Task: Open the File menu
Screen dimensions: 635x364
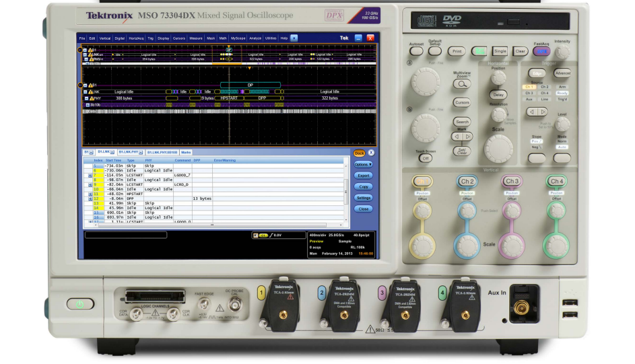Action: point(82,38)
